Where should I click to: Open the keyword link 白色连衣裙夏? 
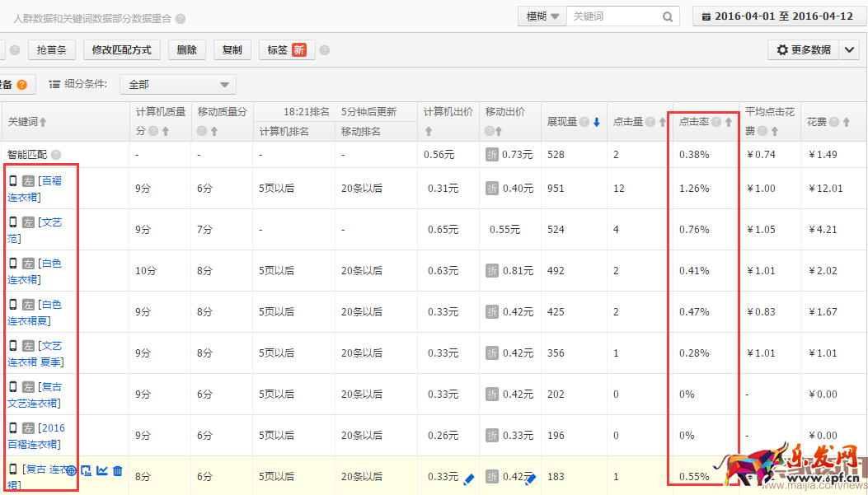[x=35, y=313]
